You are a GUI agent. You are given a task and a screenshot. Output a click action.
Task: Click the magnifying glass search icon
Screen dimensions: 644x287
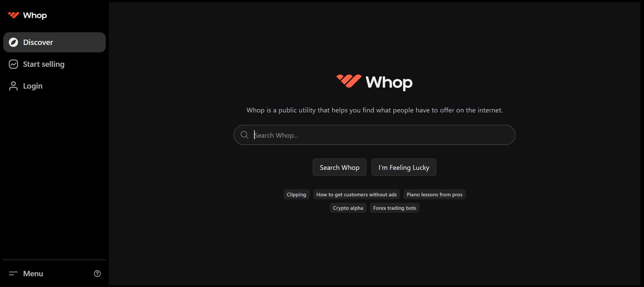click(x=245, y=135)
